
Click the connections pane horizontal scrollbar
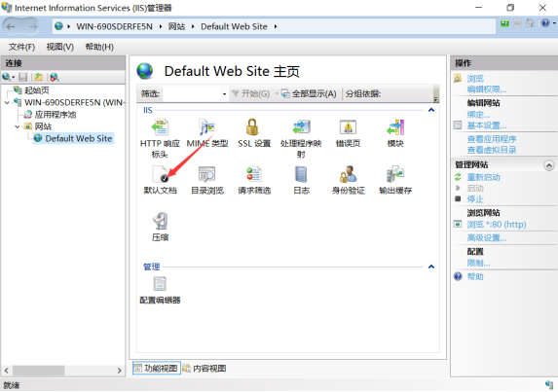tap(63, 371)
